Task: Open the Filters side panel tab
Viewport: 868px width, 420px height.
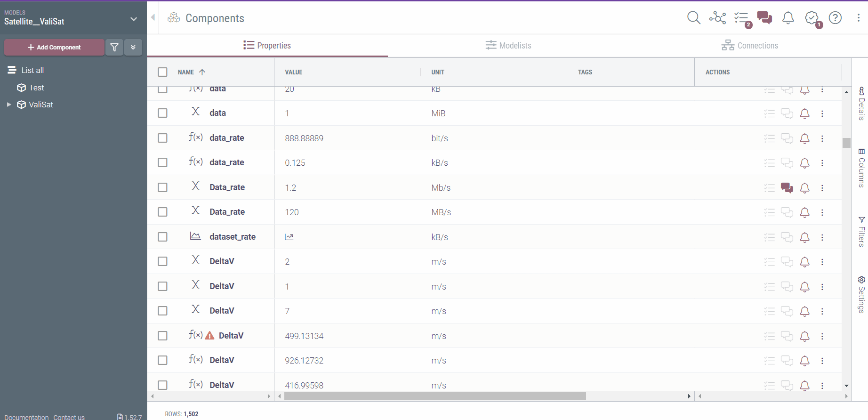Action: tap(861, 232)
